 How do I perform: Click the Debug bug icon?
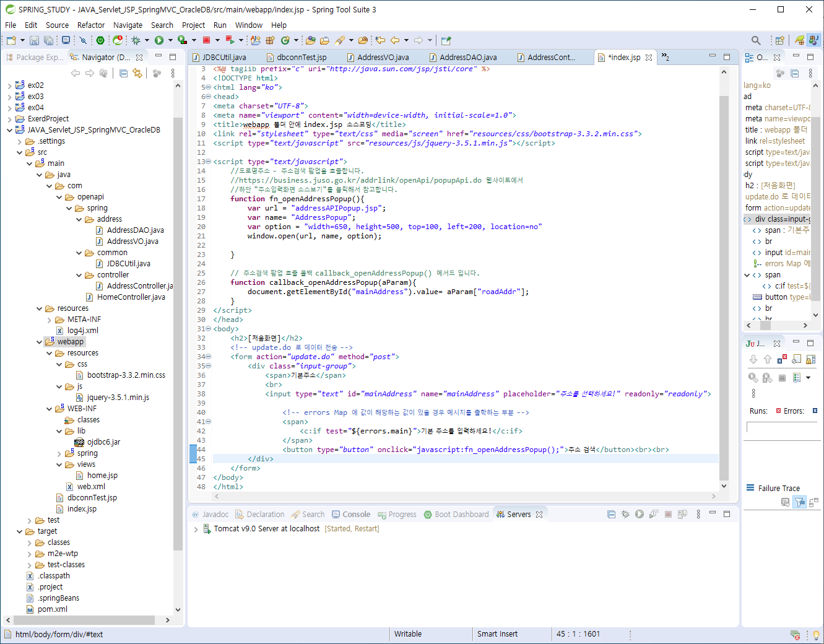point(136,40)
